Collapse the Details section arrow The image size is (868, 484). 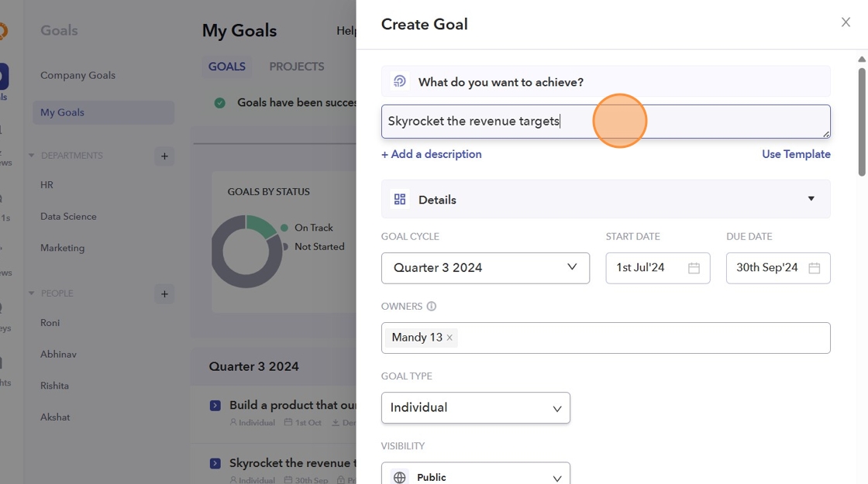811,199
